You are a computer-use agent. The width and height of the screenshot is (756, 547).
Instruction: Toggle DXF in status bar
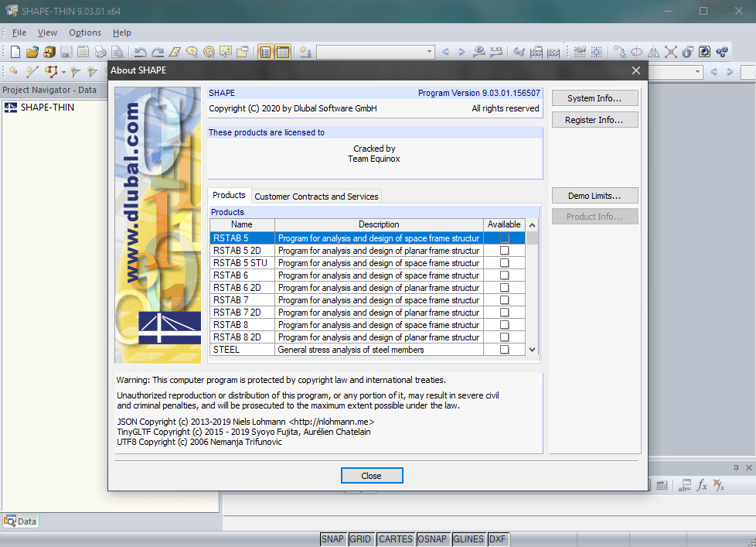tap(498, 538)
